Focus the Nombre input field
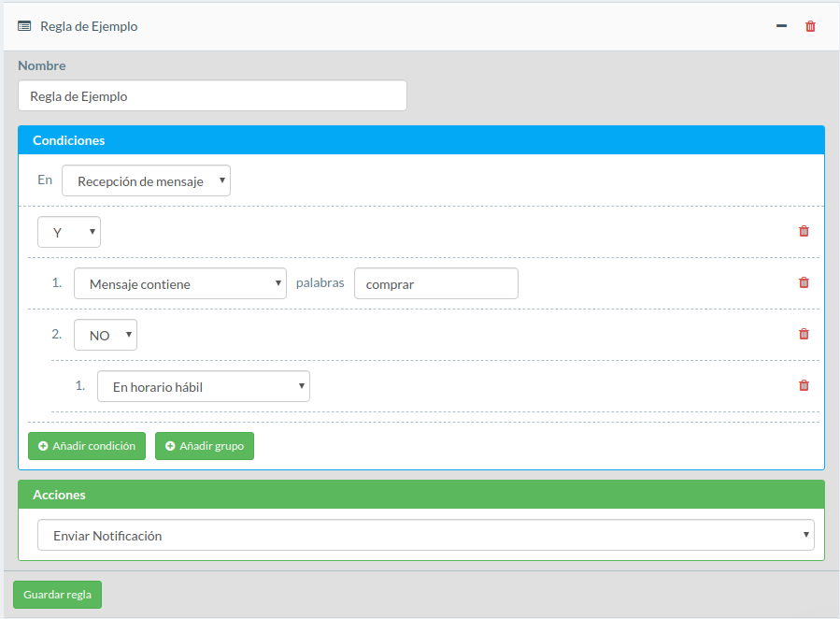The image size is (840, 619). [x=213, y=96]
